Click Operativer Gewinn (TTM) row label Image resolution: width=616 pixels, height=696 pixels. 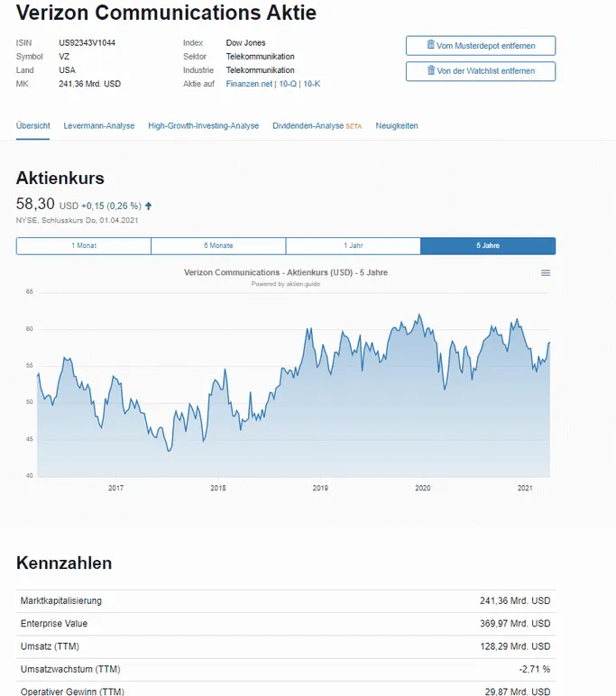(72, 691)
